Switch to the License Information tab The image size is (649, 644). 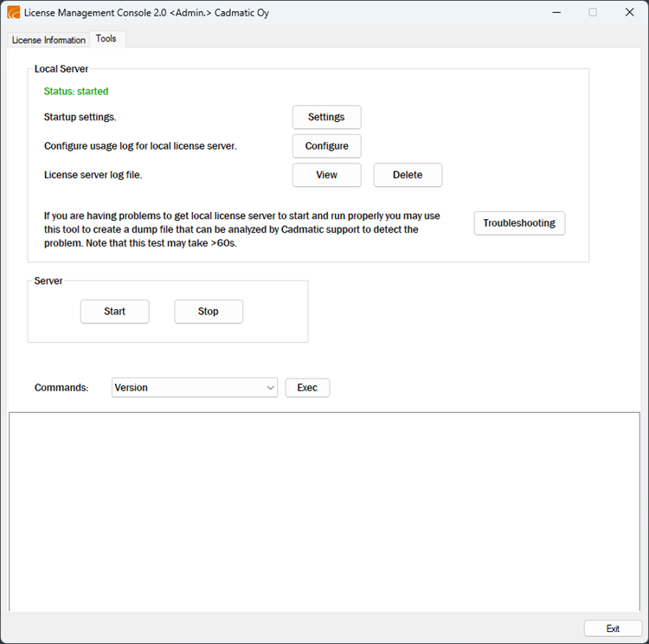coord(48,40)
